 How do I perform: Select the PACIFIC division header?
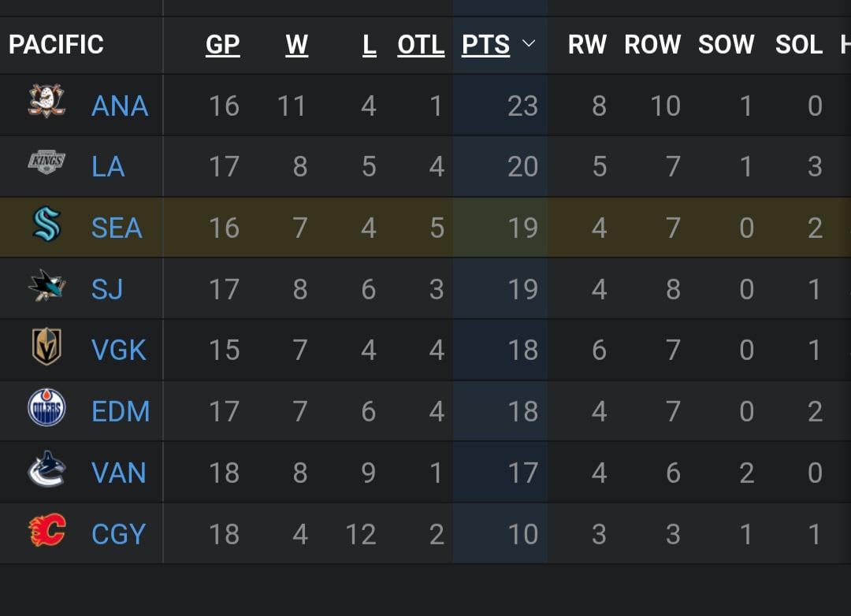(x=55, y=45)
